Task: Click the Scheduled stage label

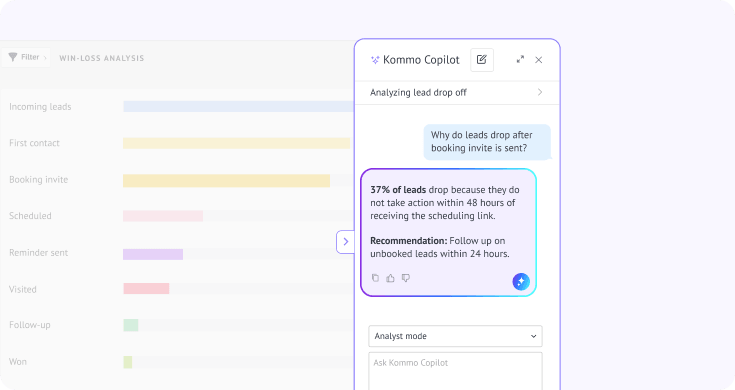Action: 30,216
